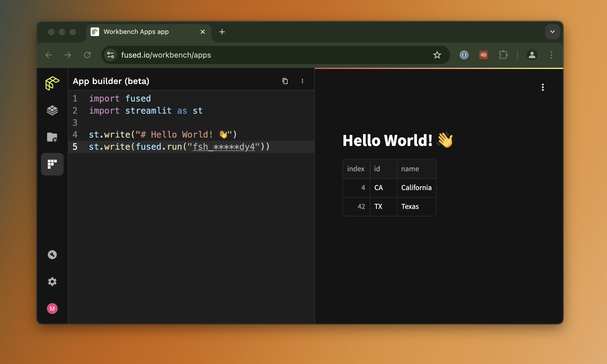The width and height of the screenshot is (607, 364).
Task: Open the utilities wrench icon
Action: (x=52, y=254)
